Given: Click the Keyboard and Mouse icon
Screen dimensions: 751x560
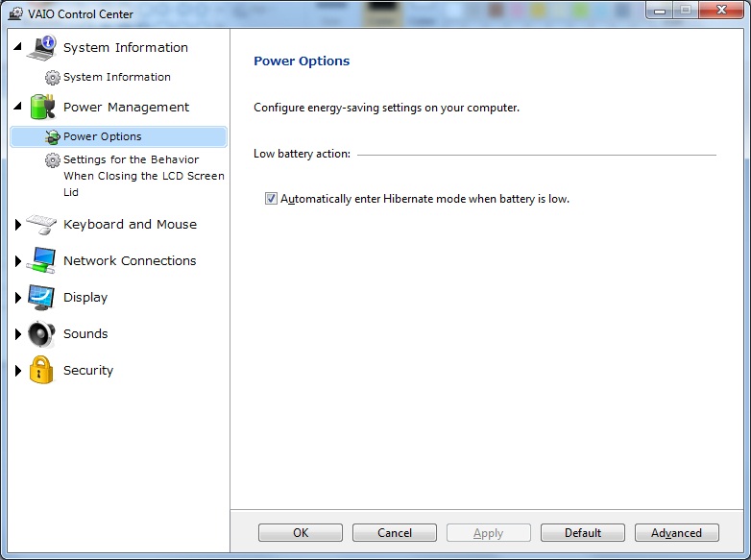Looking at the screenshot, I should click(x=41, y=224).
